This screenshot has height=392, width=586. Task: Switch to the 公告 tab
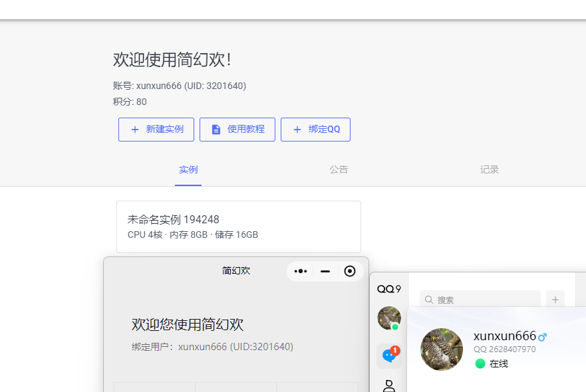point(339,170)
